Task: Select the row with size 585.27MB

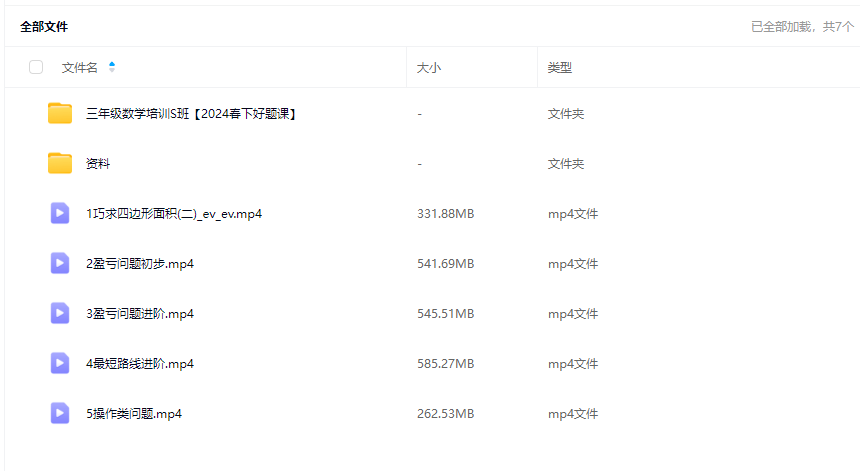Action: click(x=445, y=364)
